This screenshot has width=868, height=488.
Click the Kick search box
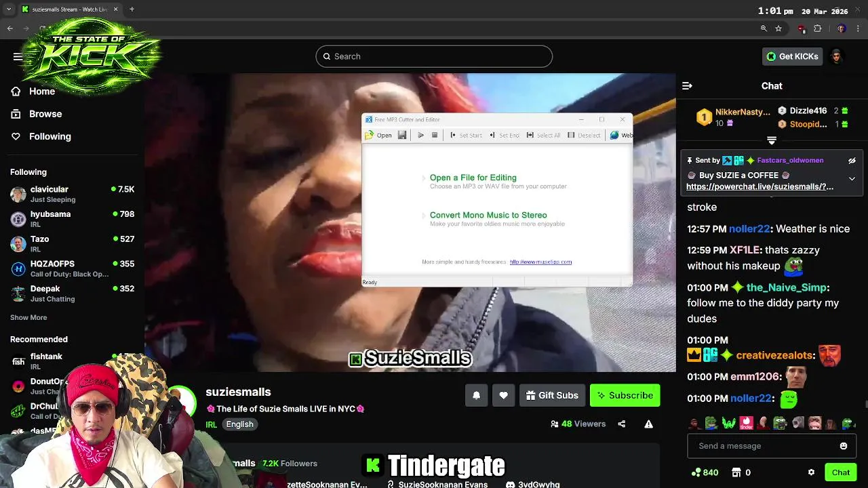[434, 56]
